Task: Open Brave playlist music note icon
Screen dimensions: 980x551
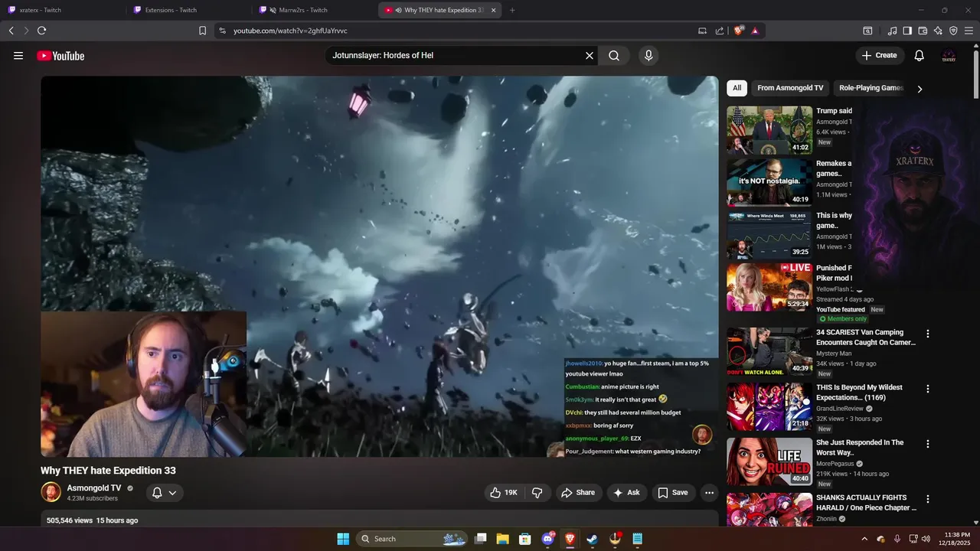Action: tap(892, 31)
